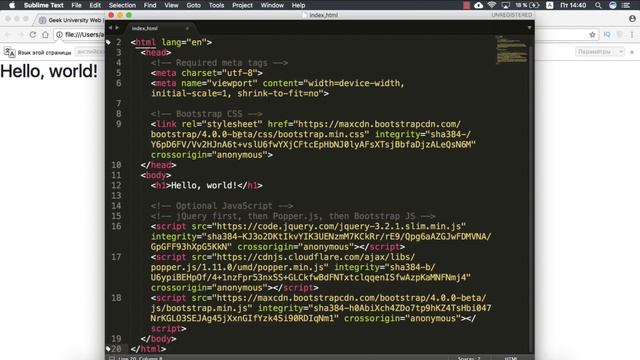Click the Hello, world! heading in Chrome
Image resolution: width=640 pixels, height=360 pixels.
(x=49, y=71)
